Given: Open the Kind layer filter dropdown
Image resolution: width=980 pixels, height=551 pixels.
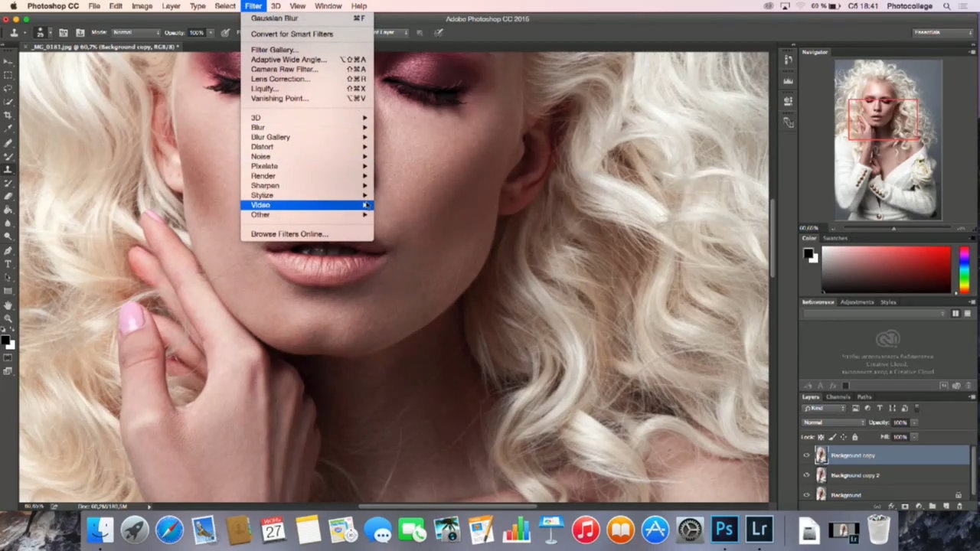Looking at the screenshot, I should click(x=824, y=409).
